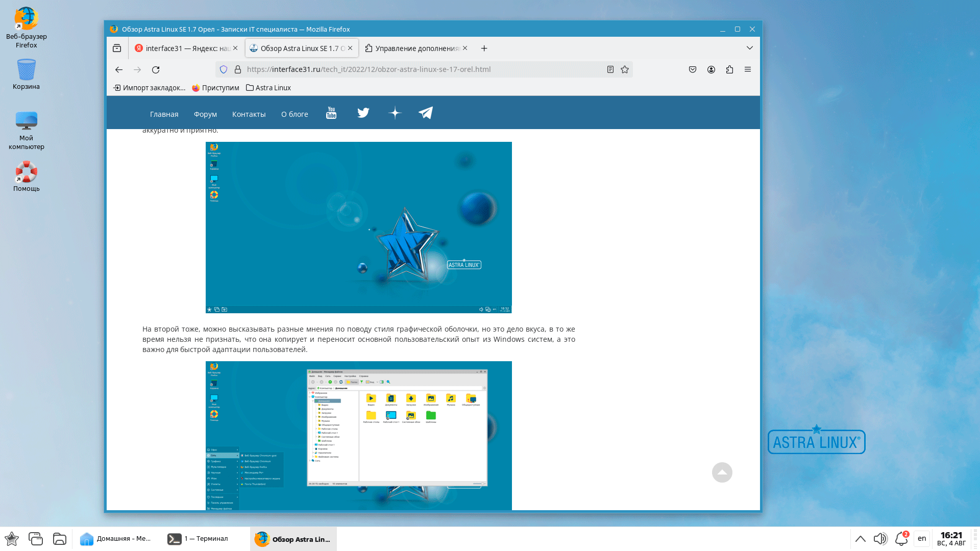
Task: Expand the list all tabs dropdown
Action: click(749, 48)
